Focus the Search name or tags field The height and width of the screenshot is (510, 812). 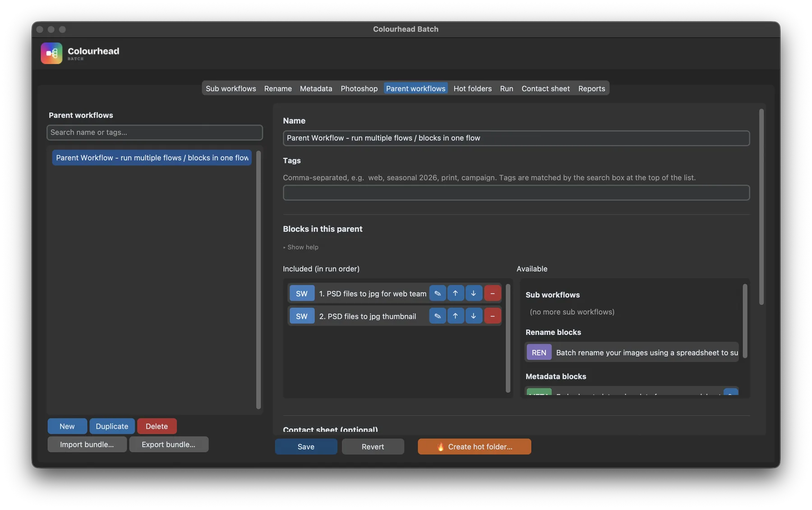pos(155,132)
